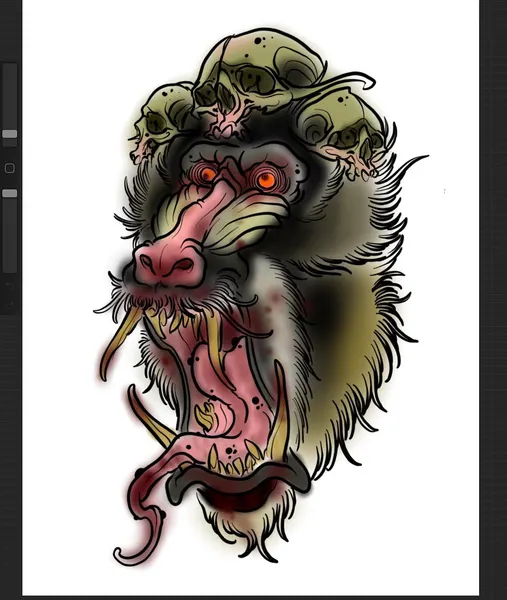Tap the mandrill's left orange eye

(209, 174)
